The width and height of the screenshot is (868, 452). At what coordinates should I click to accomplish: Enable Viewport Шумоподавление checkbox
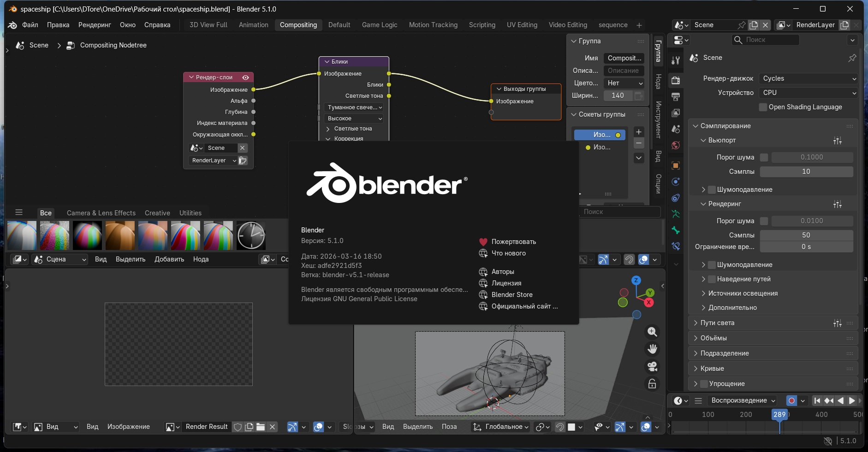click(712, 190)
